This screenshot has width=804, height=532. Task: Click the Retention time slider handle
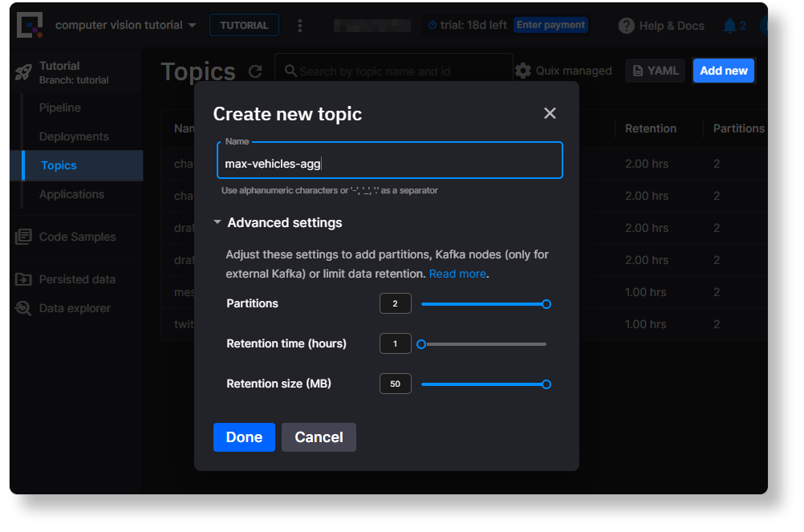coord(421,344)
